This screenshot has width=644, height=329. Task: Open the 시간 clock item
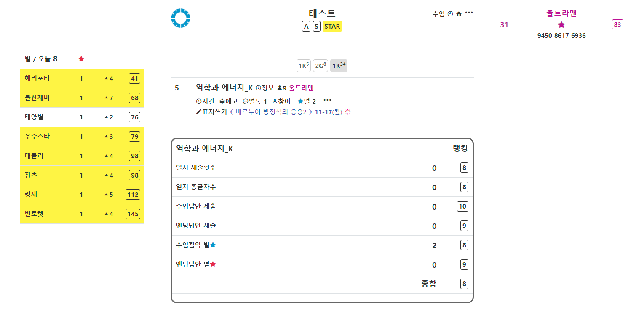[x=205, y=101]
